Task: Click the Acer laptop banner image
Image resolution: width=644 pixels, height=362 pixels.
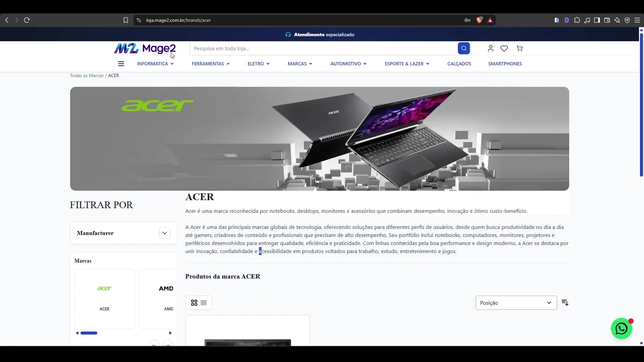Action: coord(320,139)
